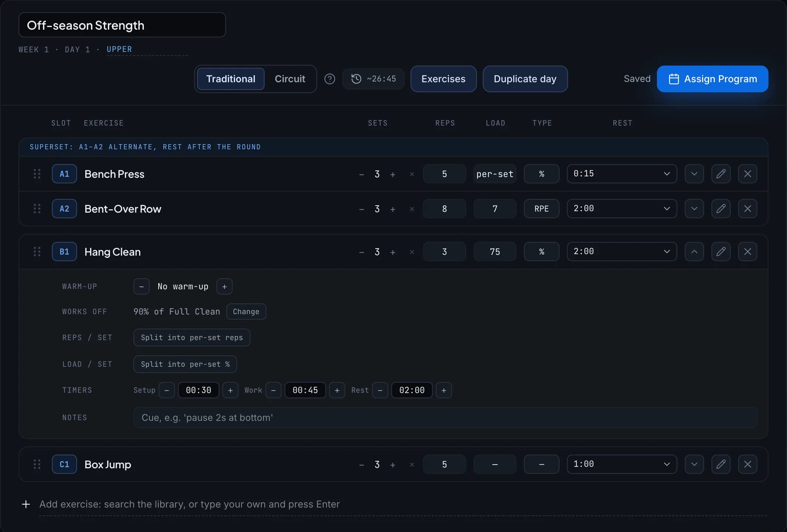Click the plus icon beside Add exercise
The width and height of the screenshot is (787, 532).
coord(26,504)
